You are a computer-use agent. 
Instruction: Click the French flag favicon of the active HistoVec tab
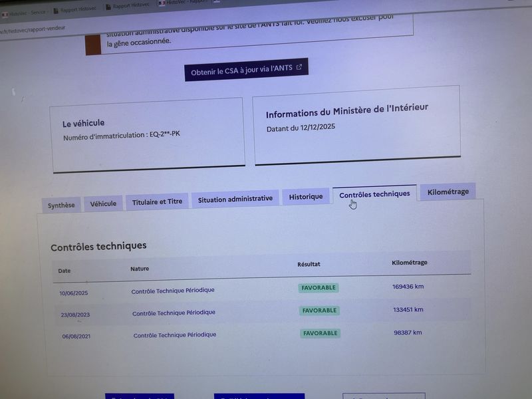point(162,3)
